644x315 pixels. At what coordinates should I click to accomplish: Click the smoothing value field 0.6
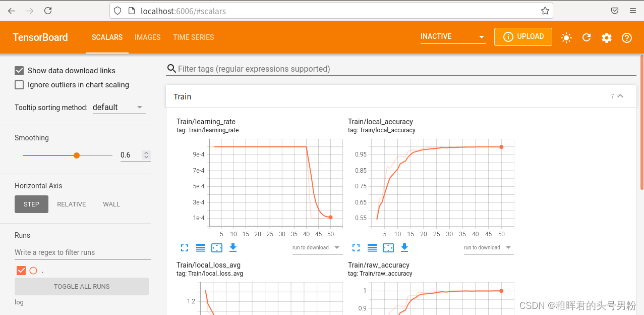click(x=131, y=155)
